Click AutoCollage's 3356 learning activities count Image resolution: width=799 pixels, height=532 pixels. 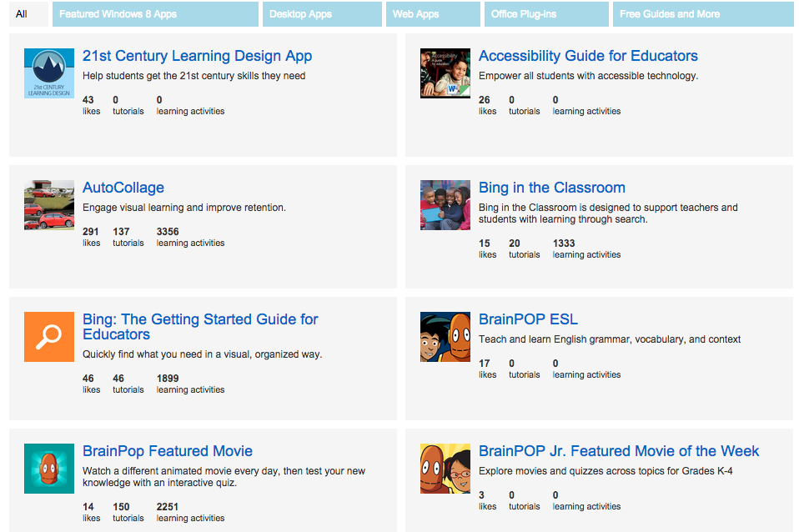coord(168,231)
